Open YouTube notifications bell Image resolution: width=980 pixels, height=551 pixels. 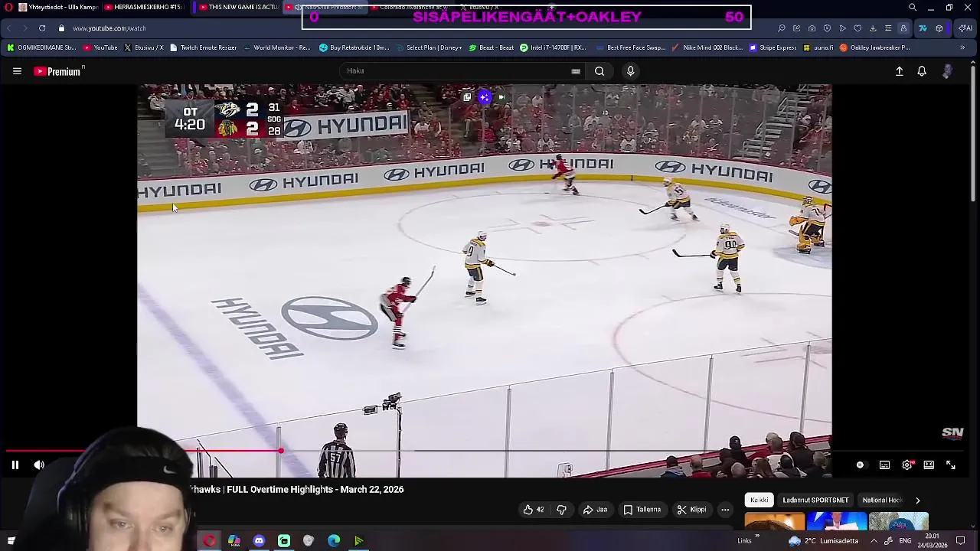pyautogui.click(x=922, y=71)
